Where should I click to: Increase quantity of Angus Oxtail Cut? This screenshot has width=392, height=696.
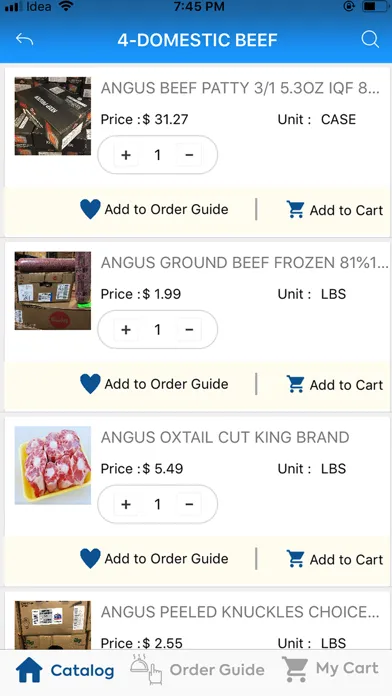click(126, 504)
